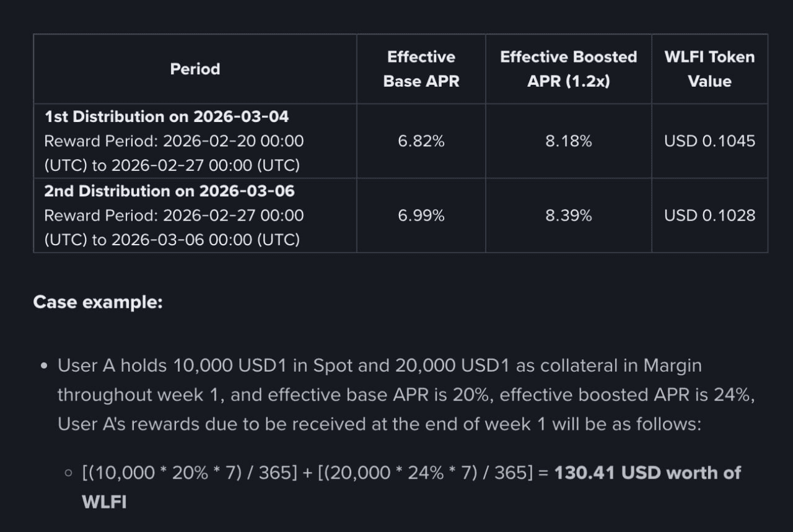Click the Effective Base APR header
The height and width of the screenshot is (532, 793).
pyautogui.click(x=421, y=69)
